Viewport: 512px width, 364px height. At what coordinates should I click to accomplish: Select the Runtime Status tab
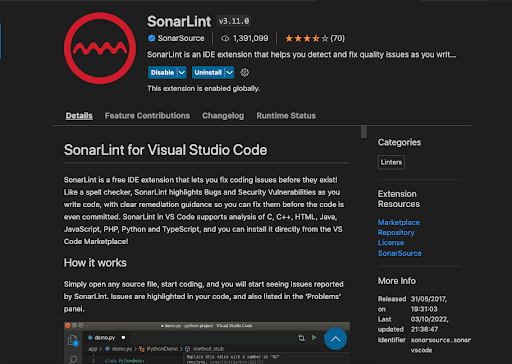pyautogui.click(x=286, y=116)
